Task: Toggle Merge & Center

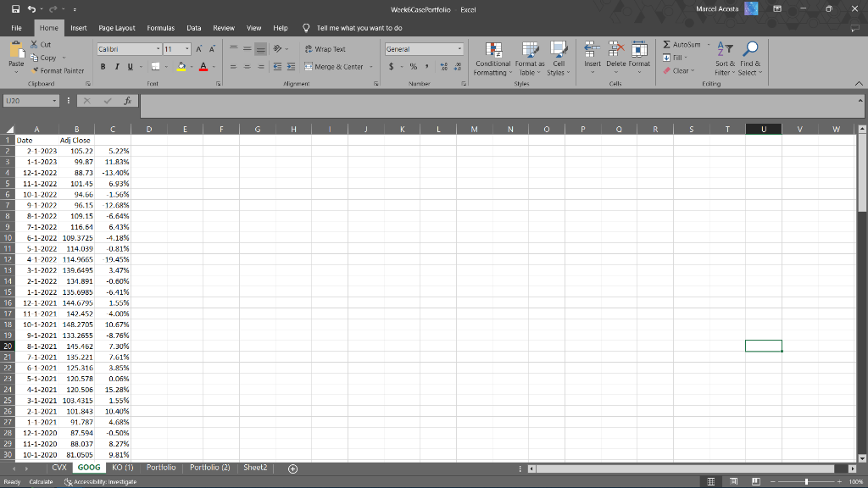Action: click(334, 67)
